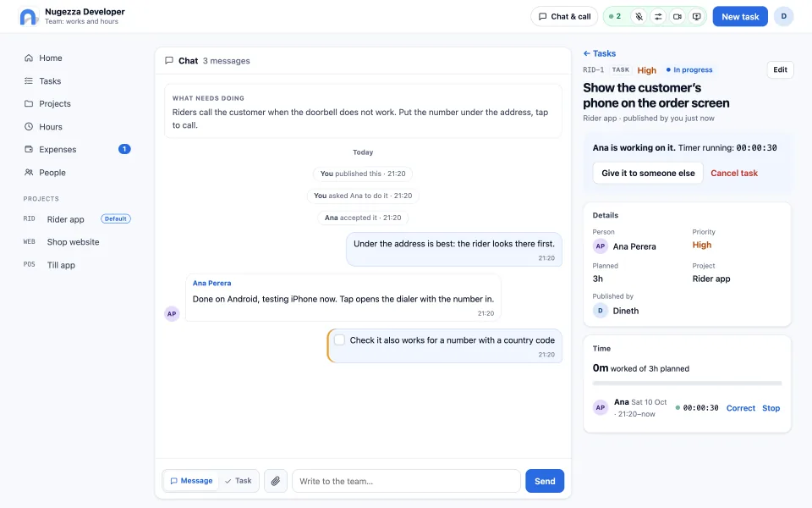The height and width of the screenshot is (508, 812).
Task: Start screen sharing via monitor icon
Action: coord(696,17)
